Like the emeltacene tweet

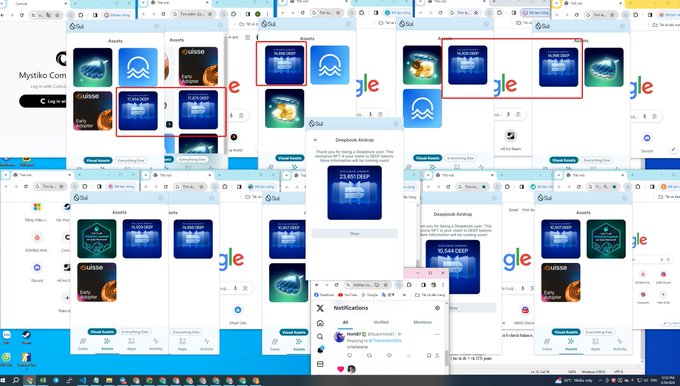tap(389, 355)
